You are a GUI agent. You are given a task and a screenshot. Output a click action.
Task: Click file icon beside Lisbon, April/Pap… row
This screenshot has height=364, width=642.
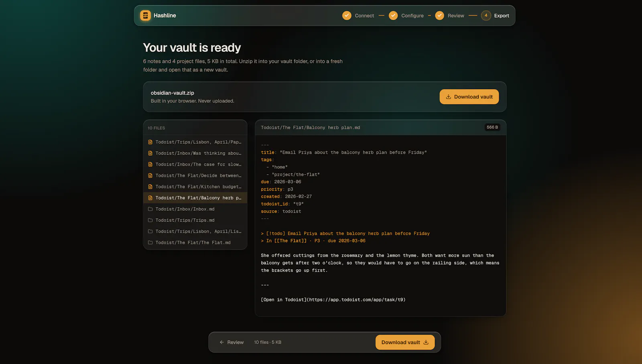(x=150, y=142)
